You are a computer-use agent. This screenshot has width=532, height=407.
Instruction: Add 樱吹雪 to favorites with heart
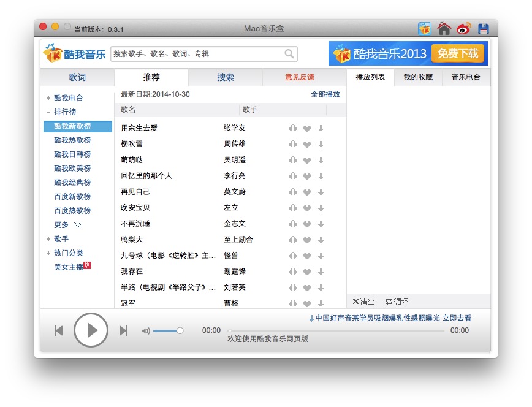pyautogui.click(x=307, y=144)
